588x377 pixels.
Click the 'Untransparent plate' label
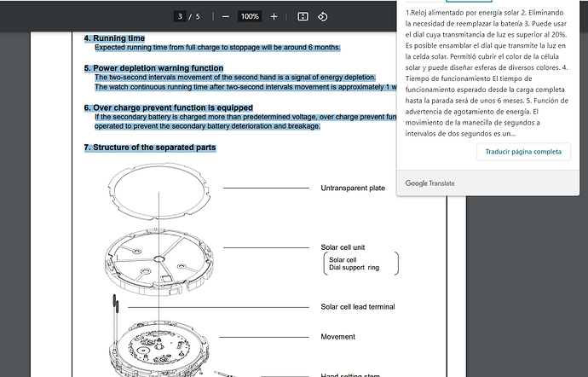click(x=353, y=188)
